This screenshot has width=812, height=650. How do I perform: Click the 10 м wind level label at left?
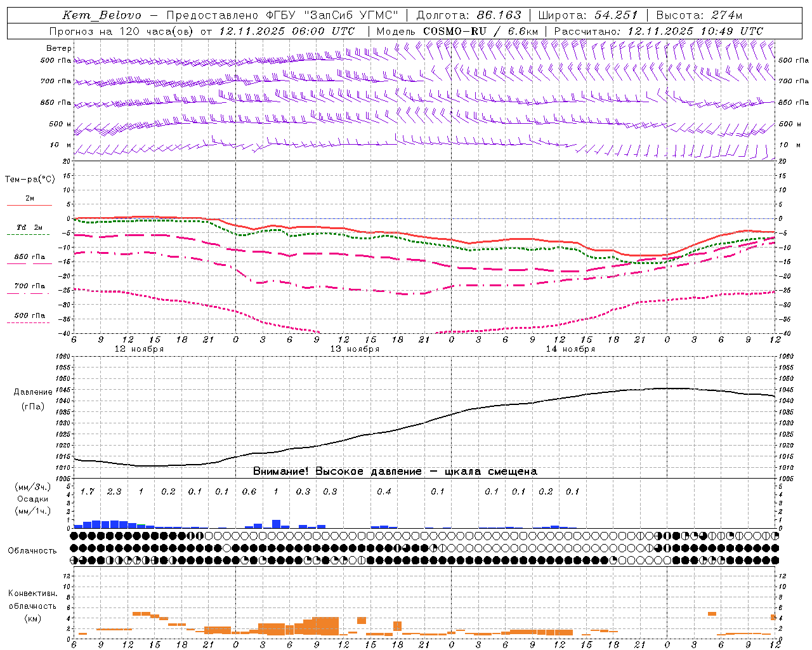pos(61,145)
